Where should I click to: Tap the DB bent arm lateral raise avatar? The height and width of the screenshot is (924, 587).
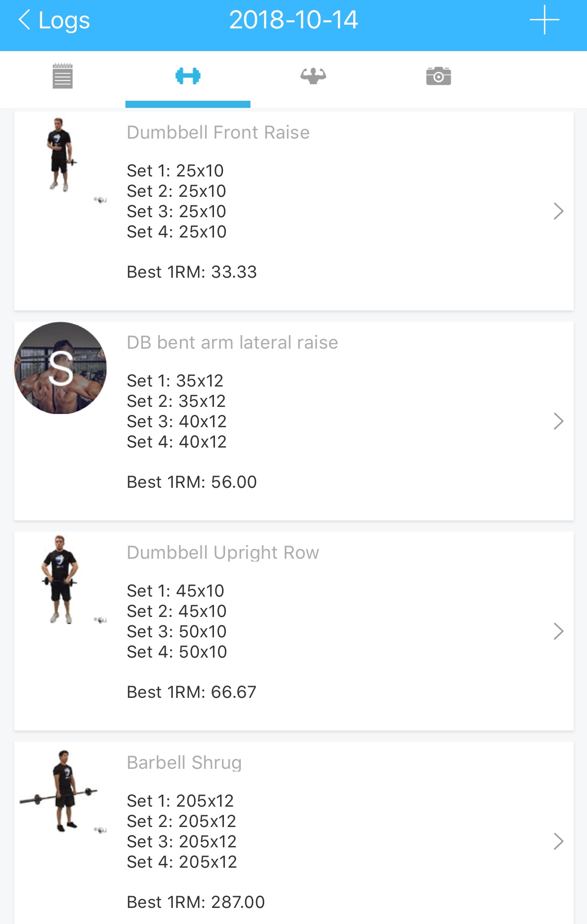[x=61, y=368]
